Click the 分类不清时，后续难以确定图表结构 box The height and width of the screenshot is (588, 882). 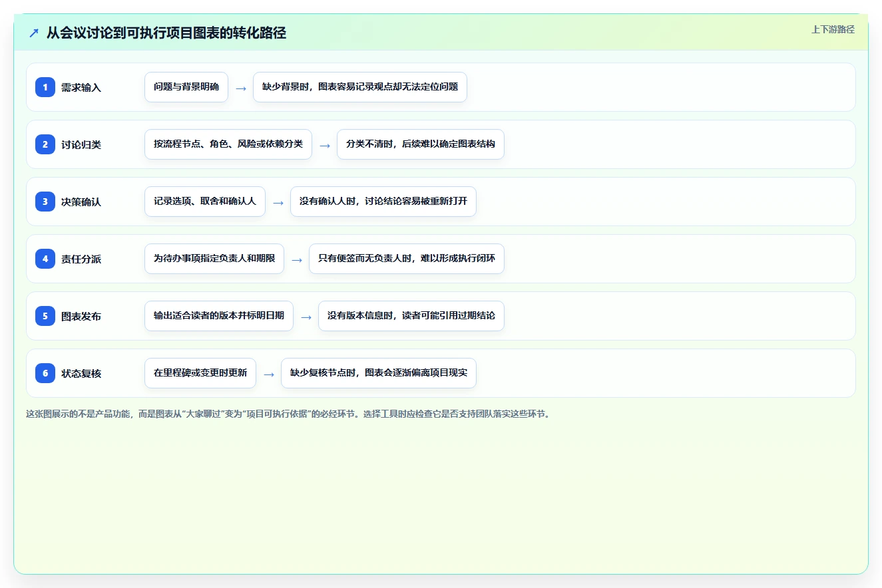421,144
